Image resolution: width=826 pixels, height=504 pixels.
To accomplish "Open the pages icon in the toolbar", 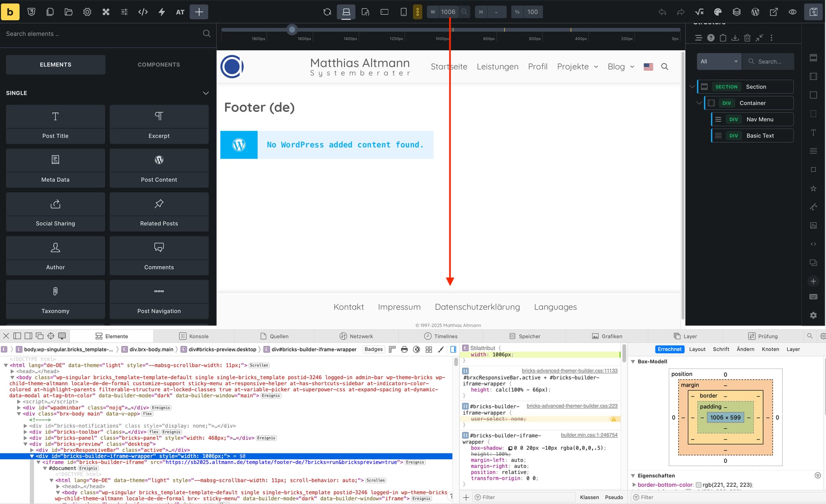I will click(50, 12).
